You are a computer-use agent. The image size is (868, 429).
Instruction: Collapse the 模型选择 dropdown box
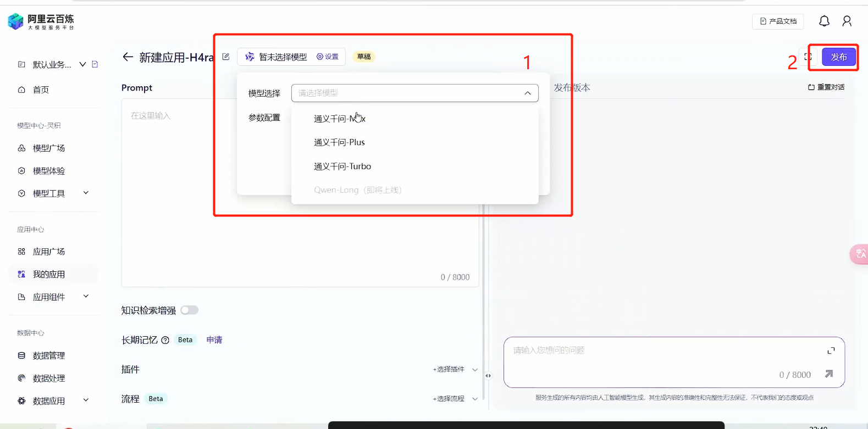point(415,93)
